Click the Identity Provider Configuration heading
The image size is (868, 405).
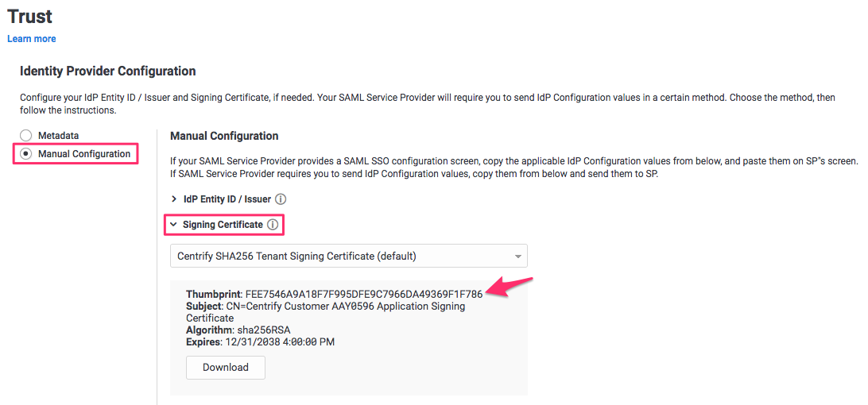tap(107, 71)
